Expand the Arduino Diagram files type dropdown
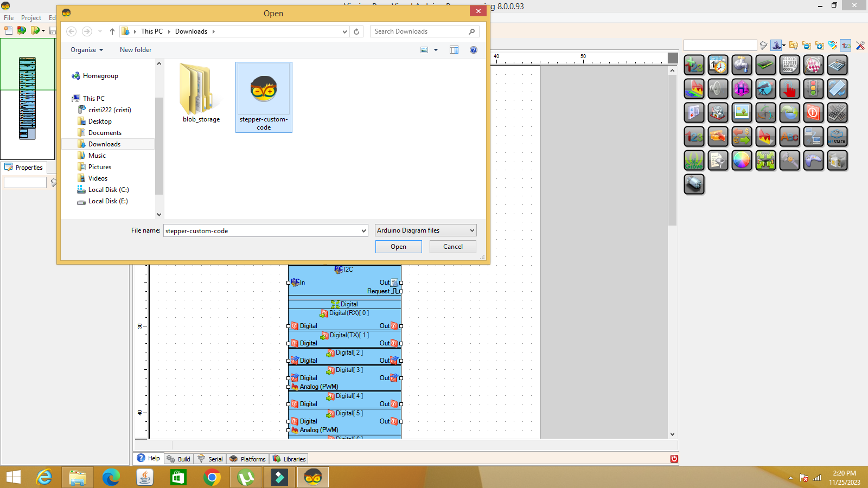The image size is (868, 488). pos(471,230)
